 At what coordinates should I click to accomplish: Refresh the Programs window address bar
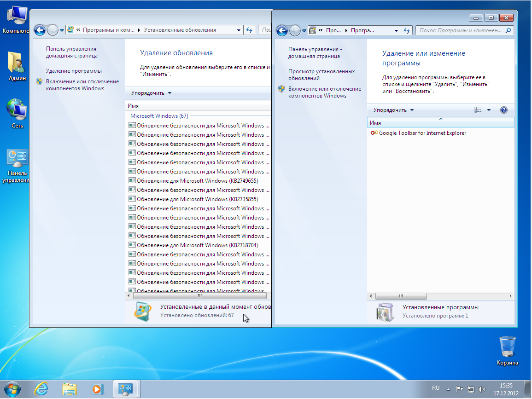point(407,30)
